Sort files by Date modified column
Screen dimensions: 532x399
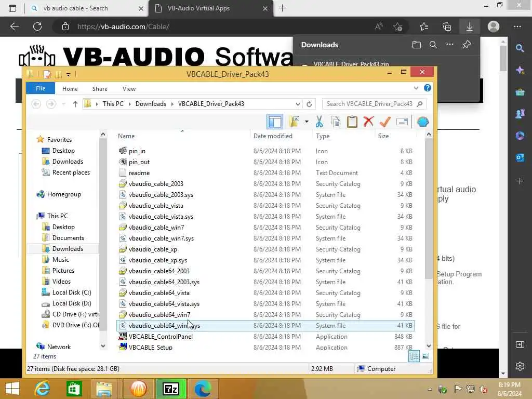273,136
